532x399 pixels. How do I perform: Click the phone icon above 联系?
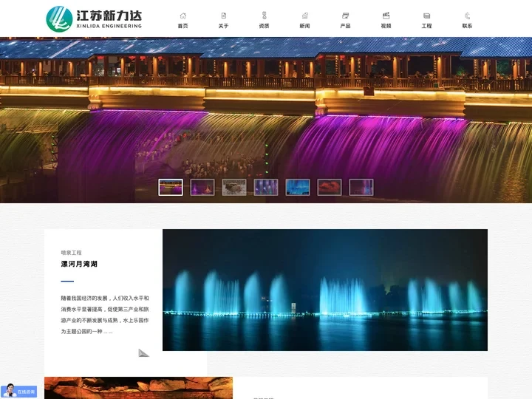pos(467,16)
